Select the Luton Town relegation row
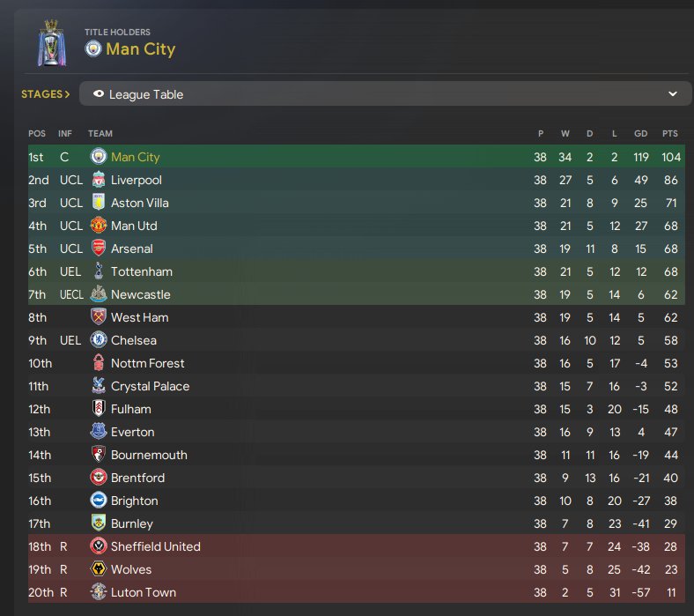694x616 pixels. coord(357,592)
